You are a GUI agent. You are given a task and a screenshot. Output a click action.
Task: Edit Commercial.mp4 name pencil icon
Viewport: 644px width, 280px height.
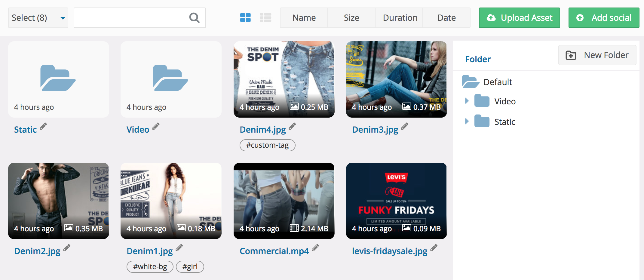tap(315, 248)
